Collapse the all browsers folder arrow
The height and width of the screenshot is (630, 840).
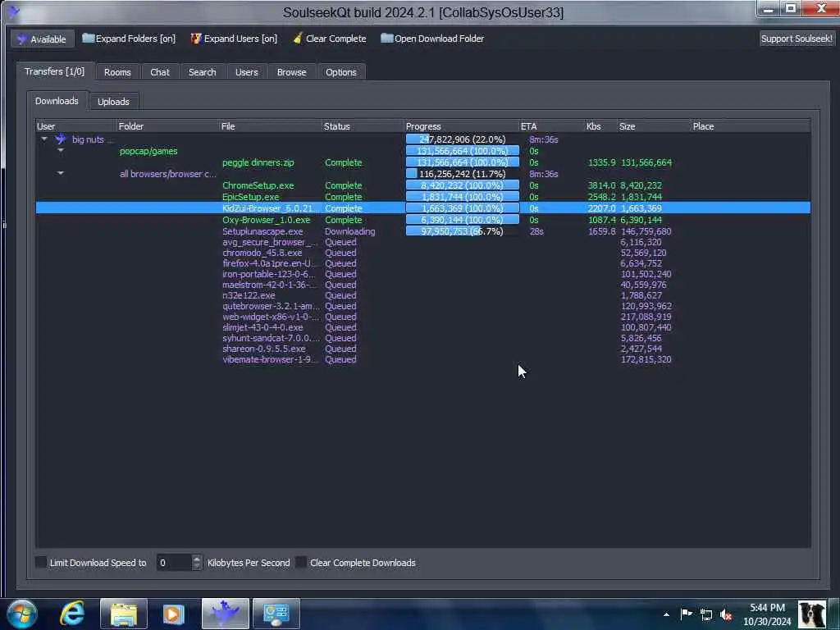click(x=61, y=173)
